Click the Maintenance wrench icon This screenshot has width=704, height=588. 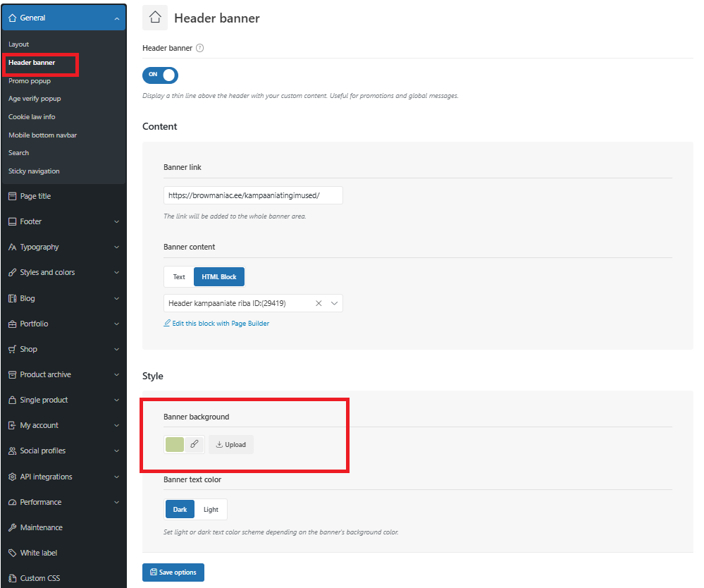click(x=13, y=527)
